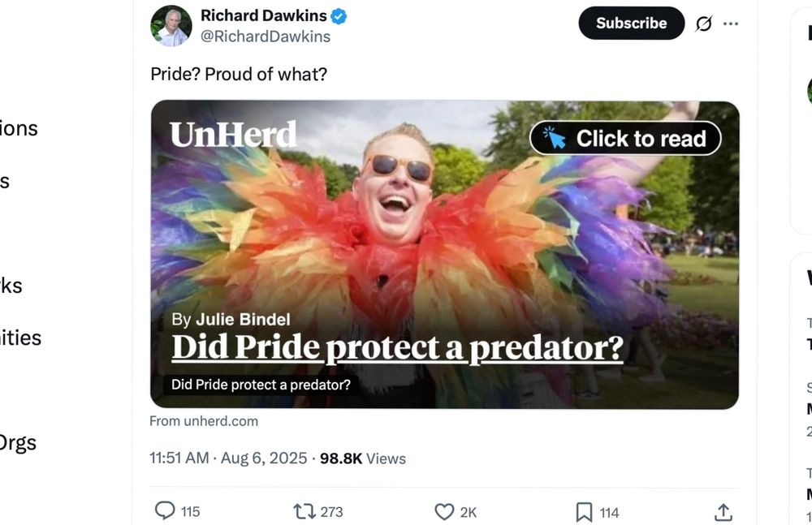The image size is (812, 525).
Task: Open the Richard Dawkins display name link
Action: pos(264,16)
